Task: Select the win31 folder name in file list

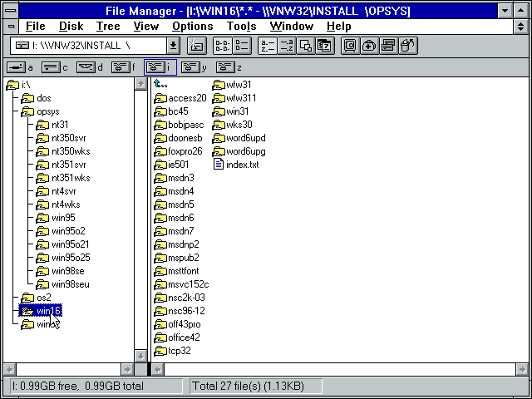Action: 238,111
